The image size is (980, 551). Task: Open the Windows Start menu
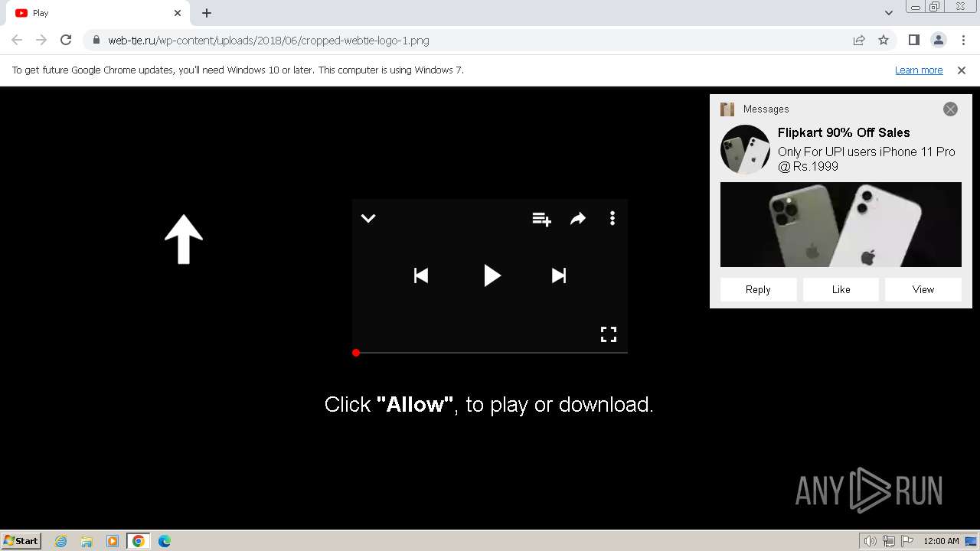(x=21, y=540)
